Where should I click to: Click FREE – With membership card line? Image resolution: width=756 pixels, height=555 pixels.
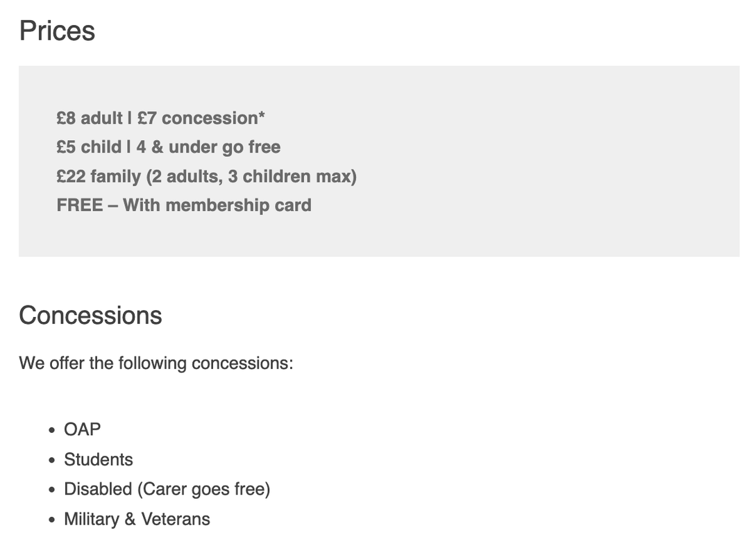click(184, 205)
